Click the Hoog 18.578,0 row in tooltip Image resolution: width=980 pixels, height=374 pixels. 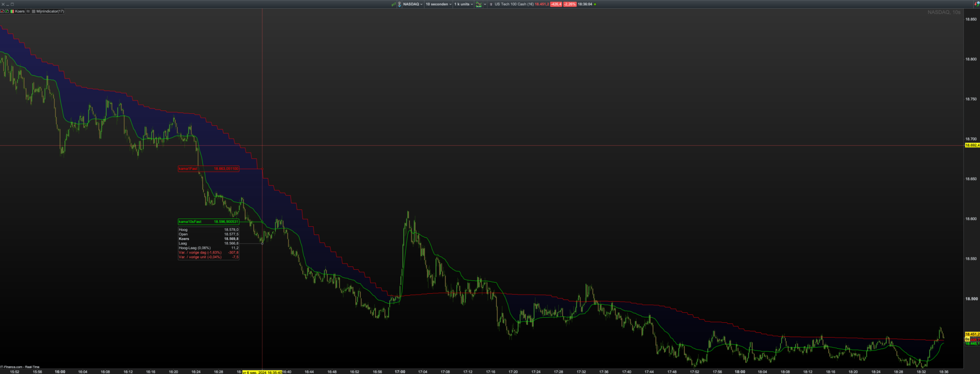pyautogui.click(x=208, y=230)
